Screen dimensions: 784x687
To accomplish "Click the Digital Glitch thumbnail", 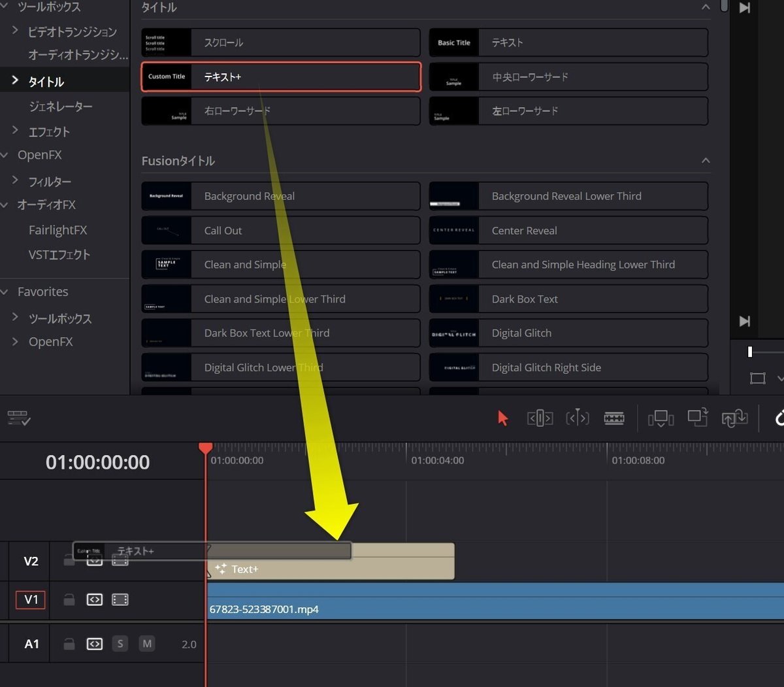I will (x=454, y=333).
